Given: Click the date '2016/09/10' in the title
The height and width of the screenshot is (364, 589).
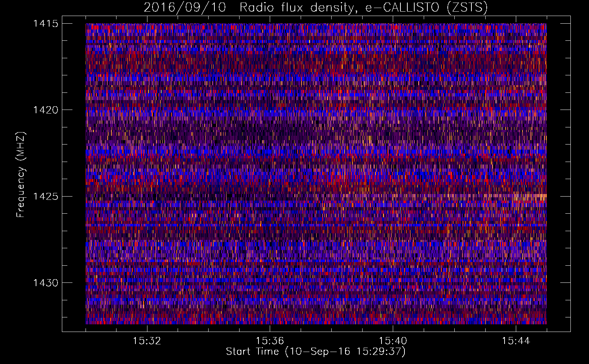Looking at the screenshot, I should (185, 8).
